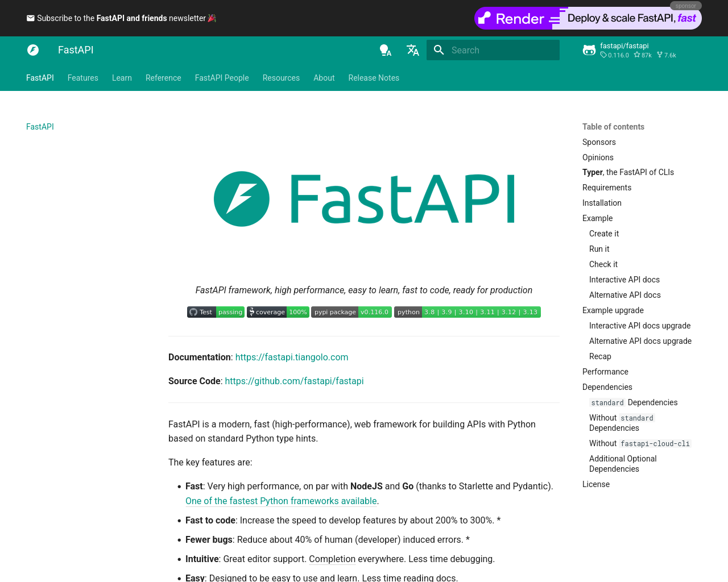Go to Alternative API docs upgrade
Image resolution: width=728 pixels, height=582 pixels.
pyautogui.click(x=640, y=341)
